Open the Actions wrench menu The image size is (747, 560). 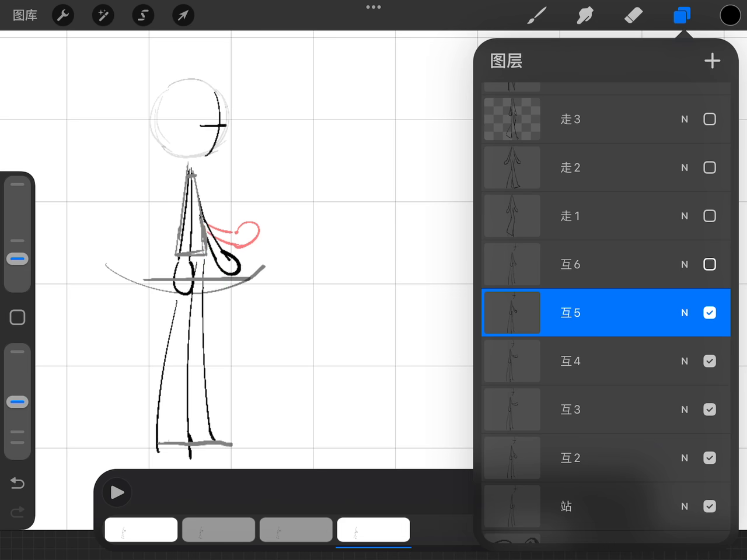(x=63, y=15)
